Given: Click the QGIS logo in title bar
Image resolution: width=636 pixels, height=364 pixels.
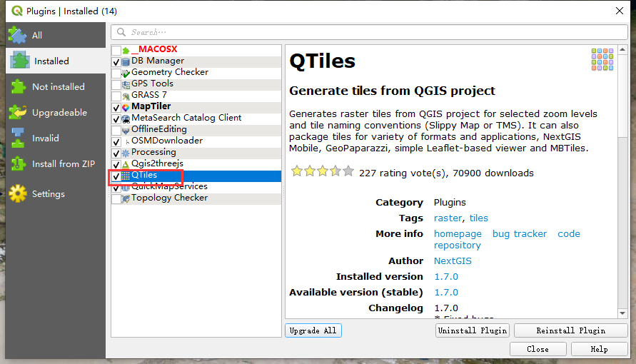Looking at the screenshot, I should click(x=17, y=11).
